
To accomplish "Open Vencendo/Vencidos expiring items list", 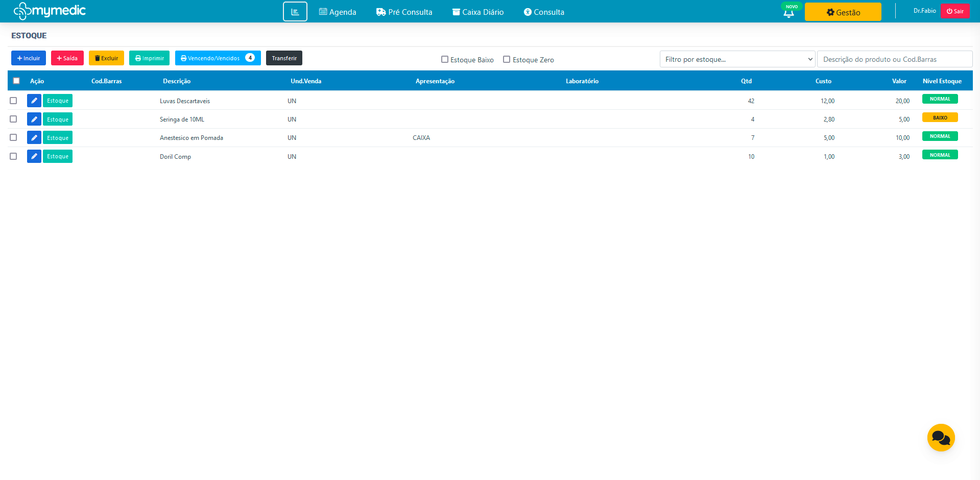I will click(x=218, y=58).
